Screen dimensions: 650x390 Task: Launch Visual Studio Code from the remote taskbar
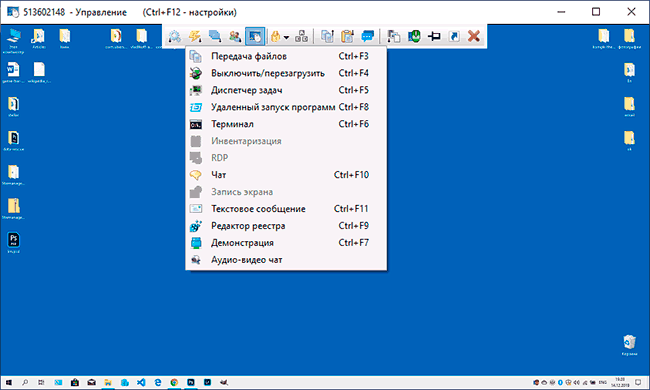tap(141, 383)
